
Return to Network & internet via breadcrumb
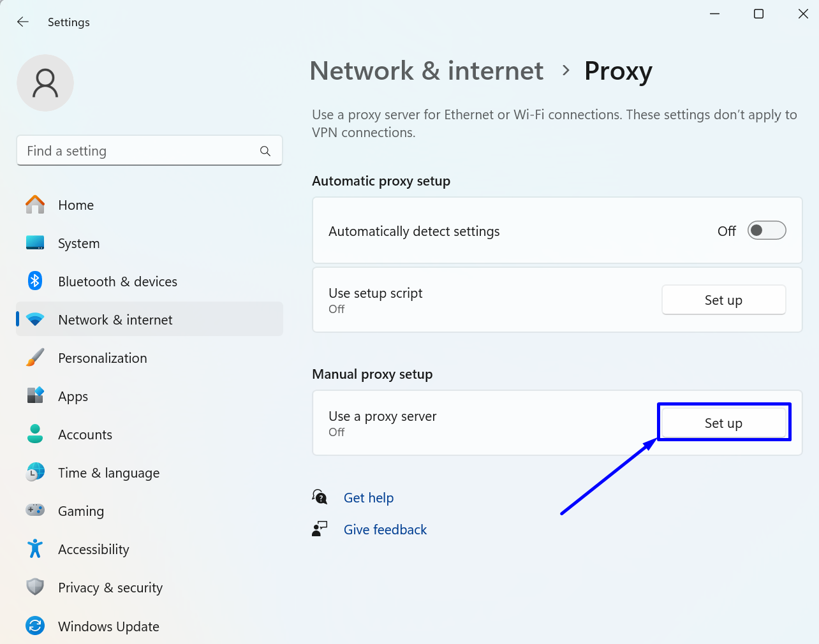(426, 71)
